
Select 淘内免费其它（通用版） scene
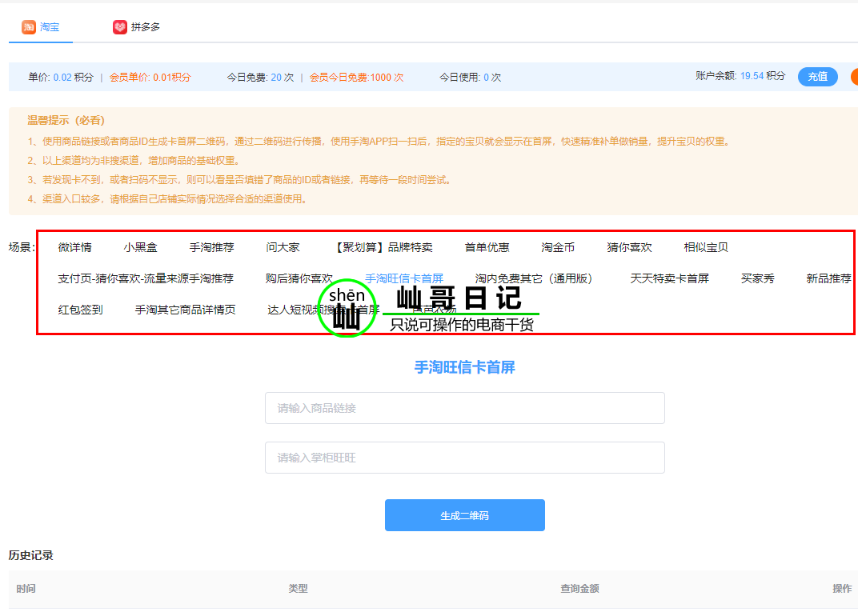537,278
